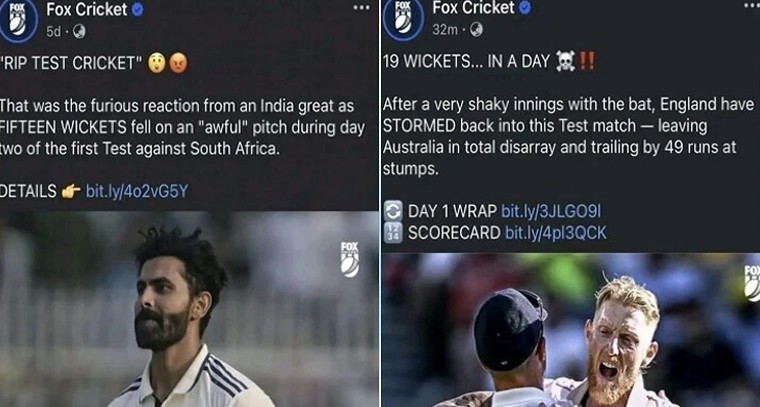Click the 32m timestamp on right post

point(445,30)
